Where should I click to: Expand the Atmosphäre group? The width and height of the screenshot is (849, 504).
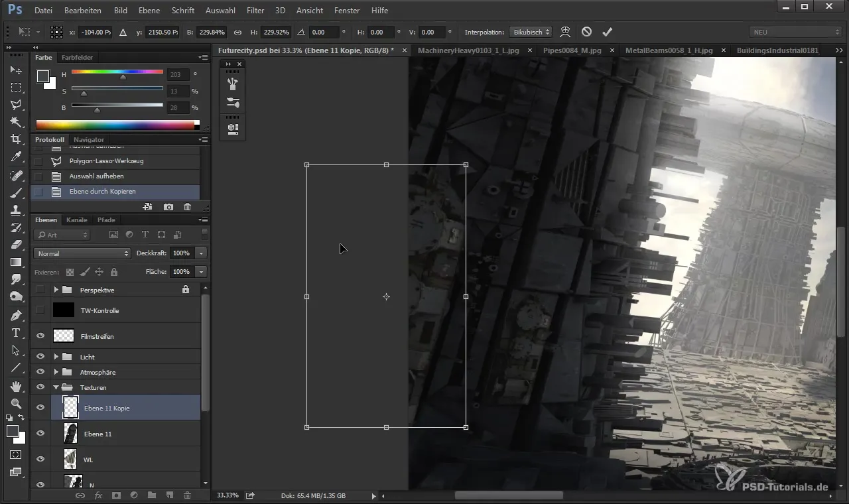[56, 372]
